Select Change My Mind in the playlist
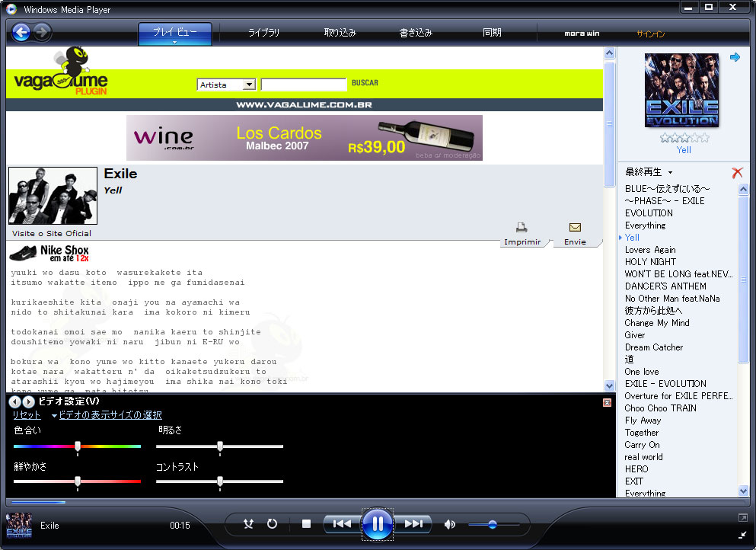 click(657, 323)
